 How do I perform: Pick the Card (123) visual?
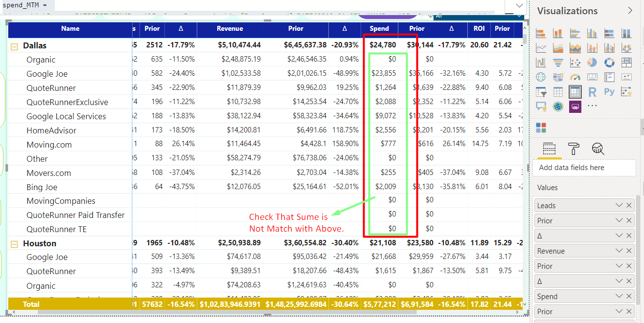pos(592,77)
